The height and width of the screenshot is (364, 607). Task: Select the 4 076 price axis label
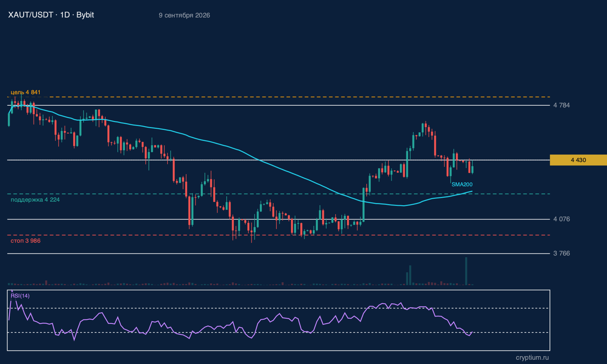click(562, 219)
